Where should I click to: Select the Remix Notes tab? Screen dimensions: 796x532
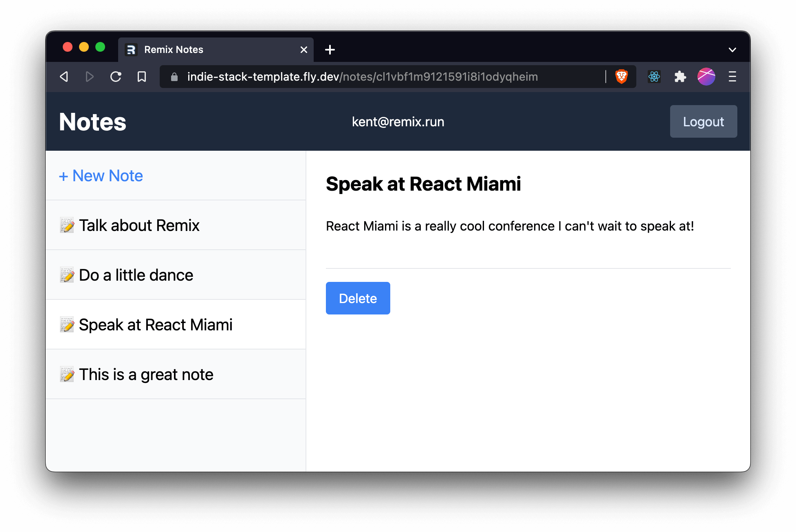(x=204, y=50)
